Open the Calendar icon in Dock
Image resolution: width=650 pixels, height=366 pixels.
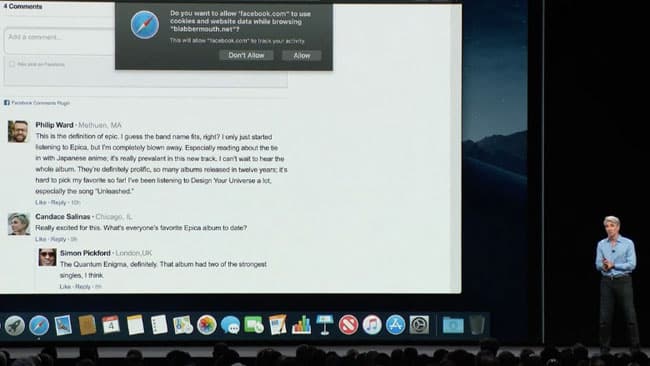[x=111, y=325]
